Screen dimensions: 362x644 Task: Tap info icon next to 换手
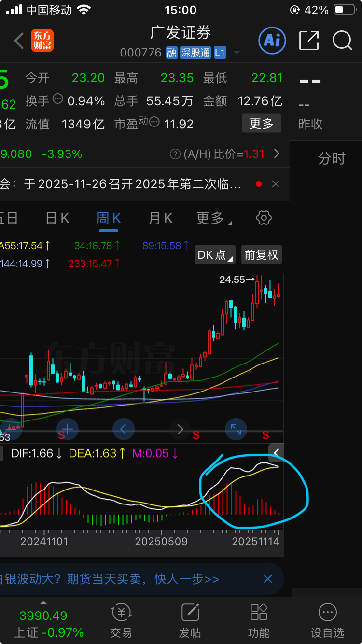coord(58,99)
